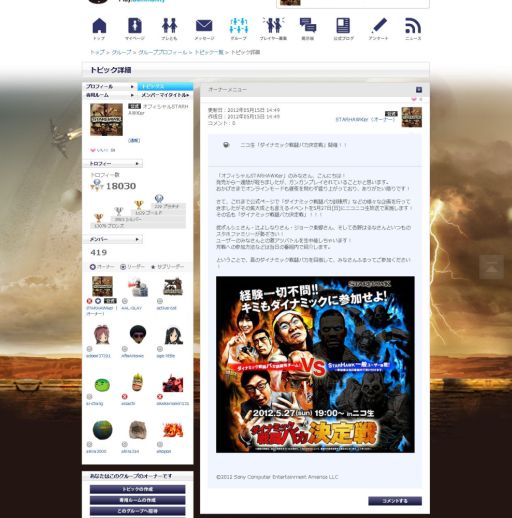Expand the トロフィー section arrow
Screen dimensions: 512x518
click(x=137, y=164)
